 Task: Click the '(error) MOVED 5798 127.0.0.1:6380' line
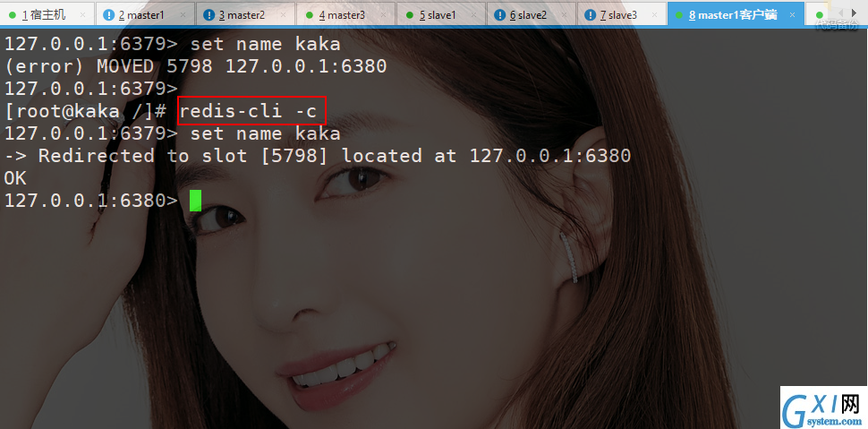coord(195,66)
